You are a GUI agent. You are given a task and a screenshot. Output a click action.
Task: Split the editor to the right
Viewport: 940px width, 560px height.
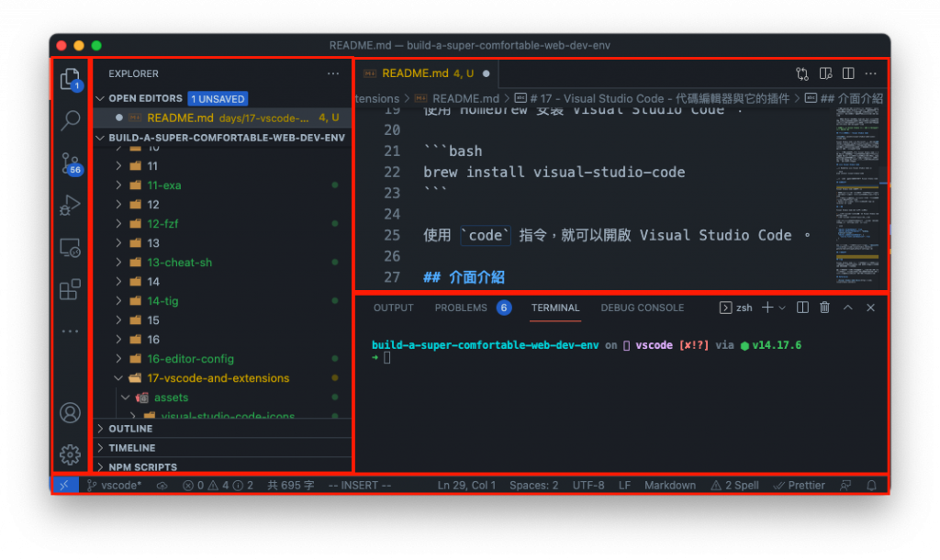(848, 73)
